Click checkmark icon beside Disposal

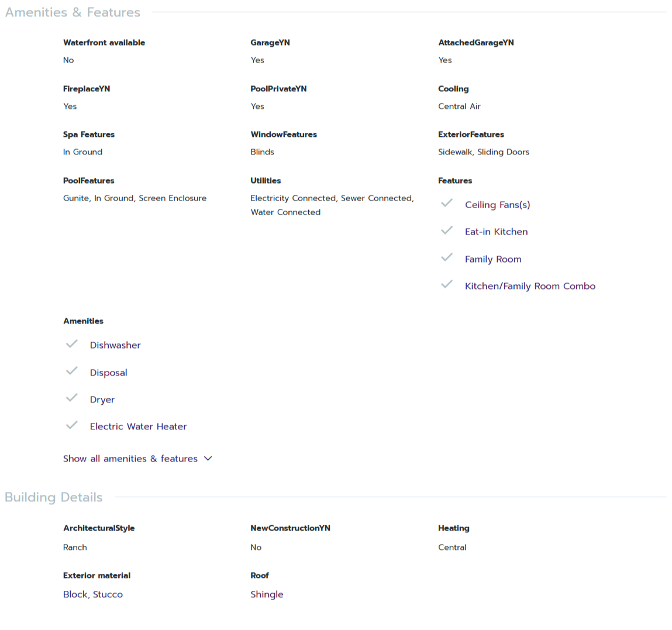pyautogui.click(x=72, y=371)
